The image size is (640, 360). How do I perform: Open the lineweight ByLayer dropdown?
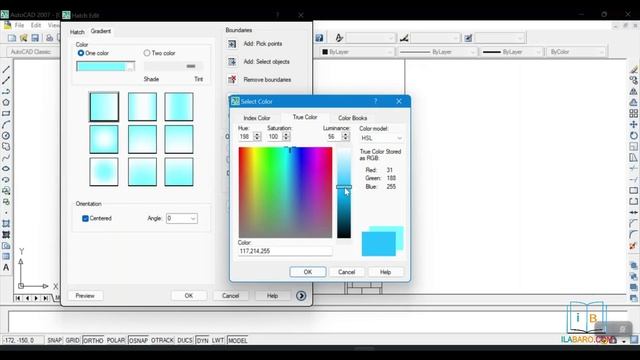(x=511, y=52)
